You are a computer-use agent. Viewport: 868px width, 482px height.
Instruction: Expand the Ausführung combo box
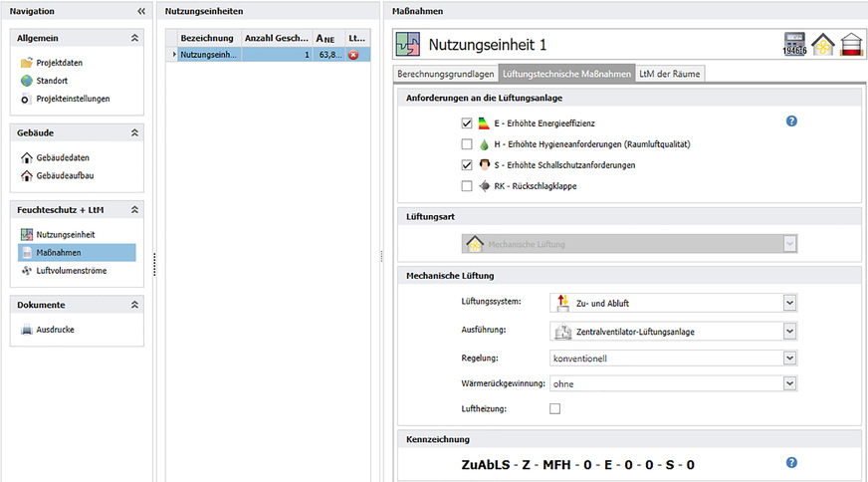click(789, 332)
